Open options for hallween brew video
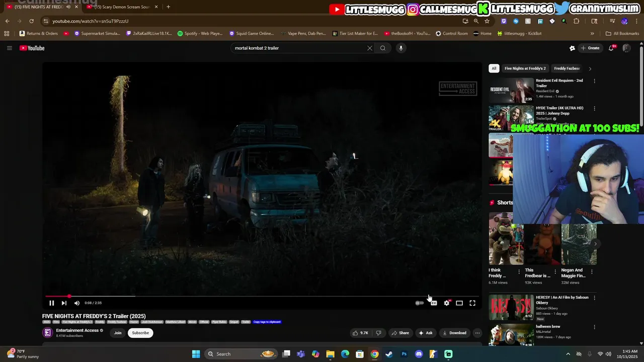The image size is (644, 362). pos(594,327)
